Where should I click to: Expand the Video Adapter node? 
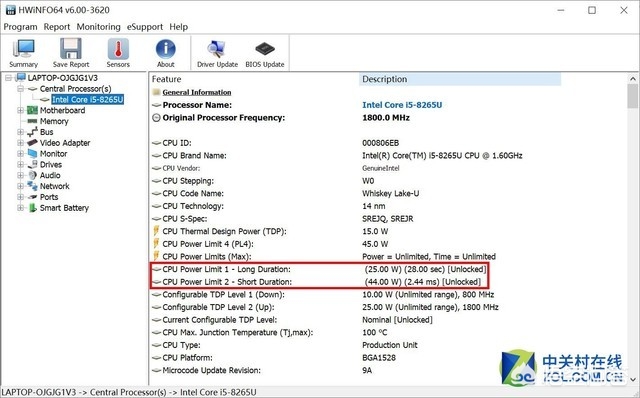click(x=20, y=143)
